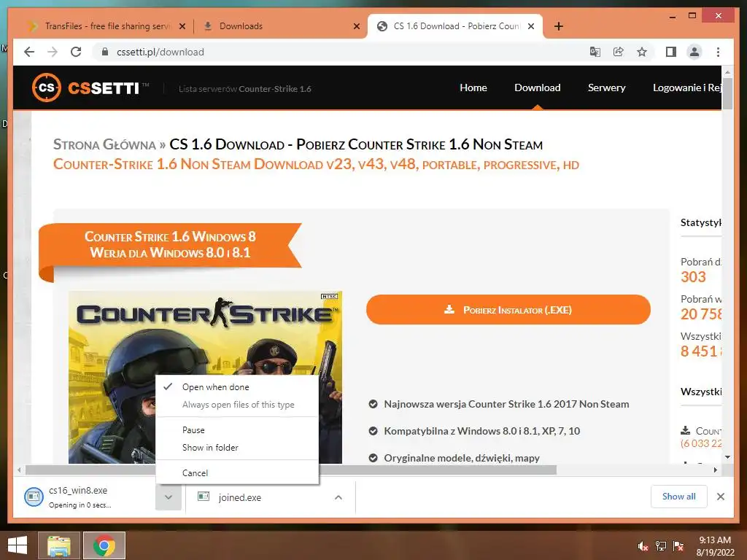Open network tray icon
The width and height of the screenshot is (747, 560).
(661, 546)
